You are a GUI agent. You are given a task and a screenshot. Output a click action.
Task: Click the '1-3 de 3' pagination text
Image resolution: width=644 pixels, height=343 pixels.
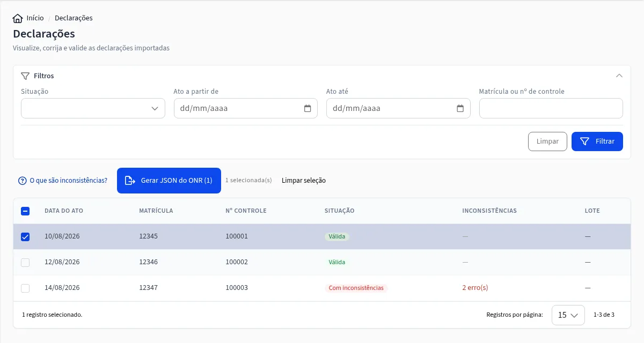[604, 315]
